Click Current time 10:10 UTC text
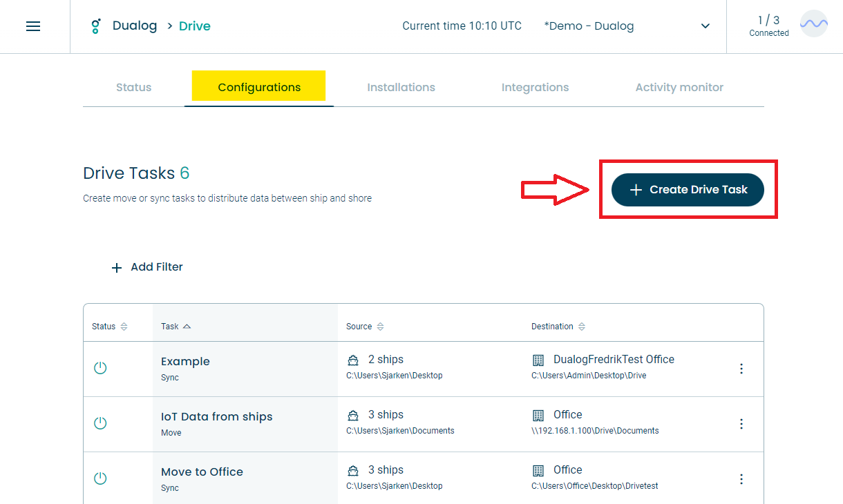The height and width of the screenshot is (504, 843). (x=462, y=26)
